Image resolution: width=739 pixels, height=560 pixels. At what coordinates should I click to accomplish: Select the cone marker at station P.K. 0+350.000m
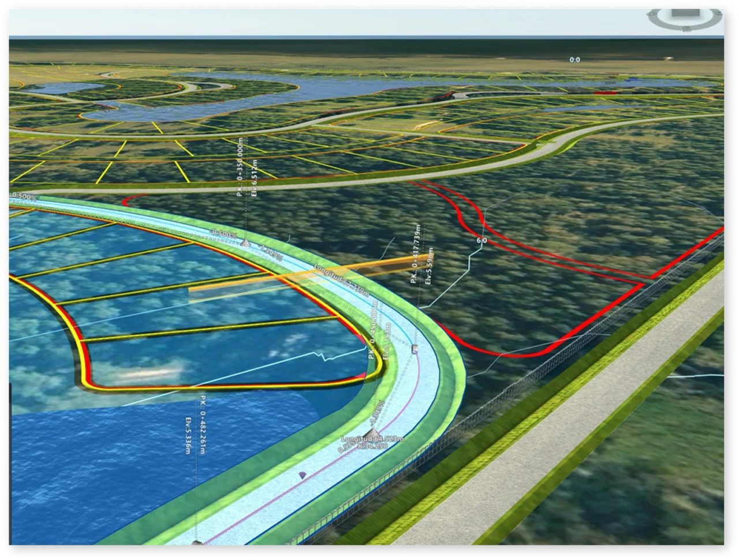click(245, 242)
